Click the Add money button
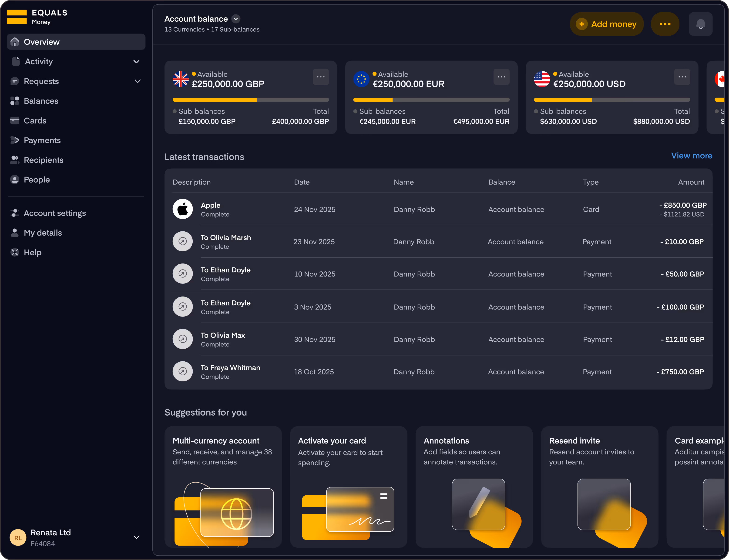The image size is (729, 560). coord(606,24)
